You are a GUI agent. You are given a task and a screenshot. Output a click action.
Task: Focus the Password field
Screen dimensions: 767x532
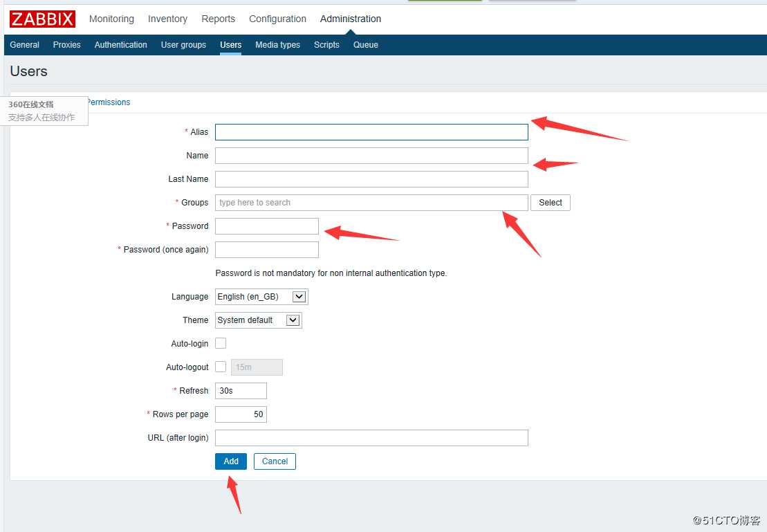[266, 226]
